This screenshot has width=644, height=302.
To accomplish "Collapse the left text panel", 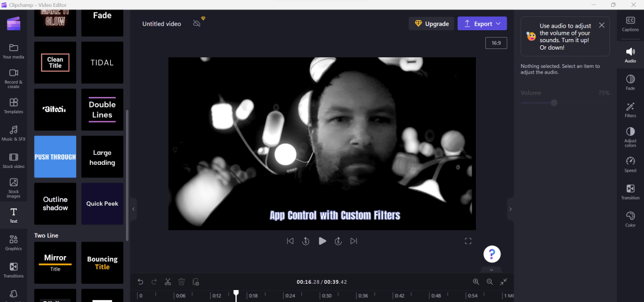I will click(x=133, y=209).
